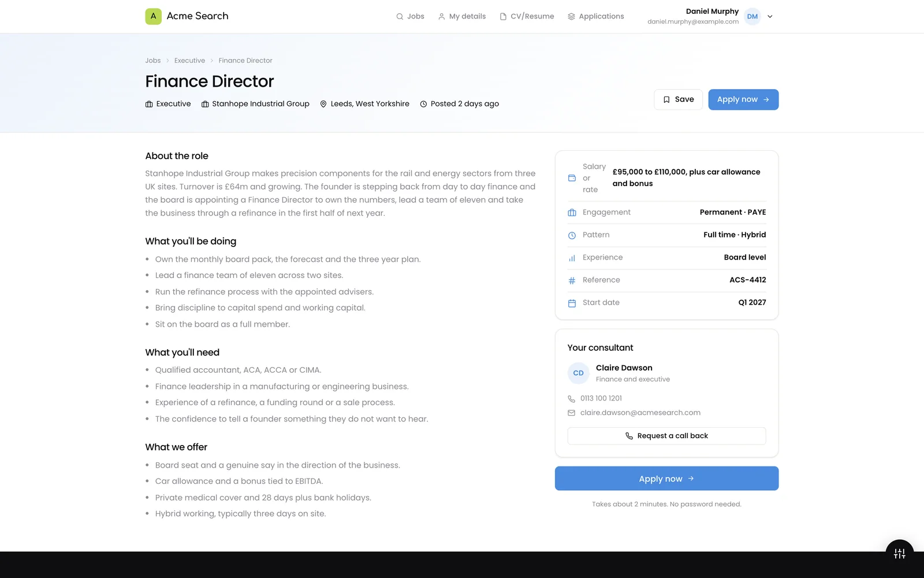This screenshot has height=578, width=924.
Task: Go to My details page
Action: tap(462, 16)
